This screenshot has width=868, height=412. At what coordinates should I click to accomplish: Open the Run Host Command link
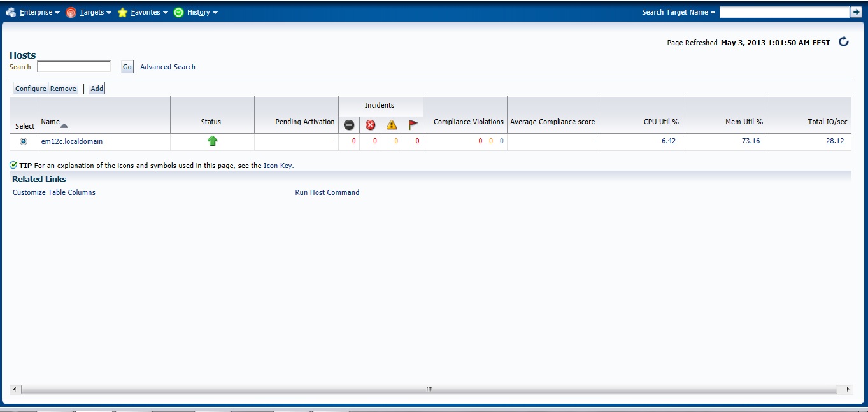(x=327, y=192)
